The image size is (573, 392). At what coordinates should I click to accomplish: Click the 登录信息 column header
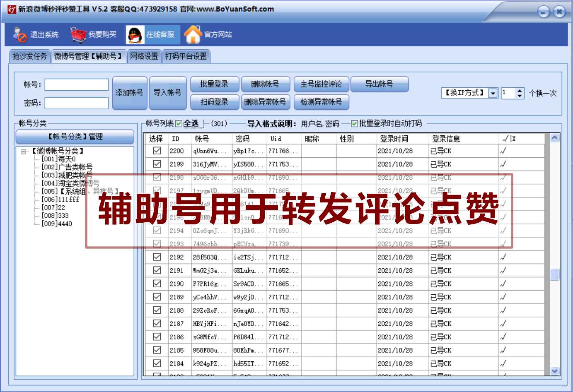pos(463,139)
